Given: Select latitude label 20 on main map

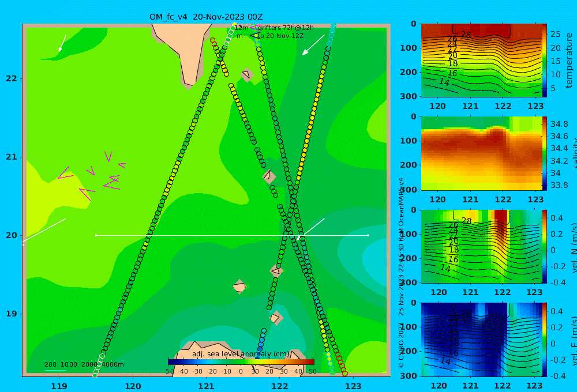Looking at the screenshot, I should pos(12,235).
